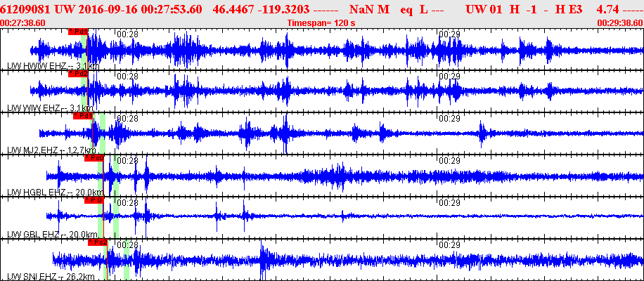This screenshot has height=281, width=644.
Task: Click the green pick window on HWIW trace
Action: point(84,49)
